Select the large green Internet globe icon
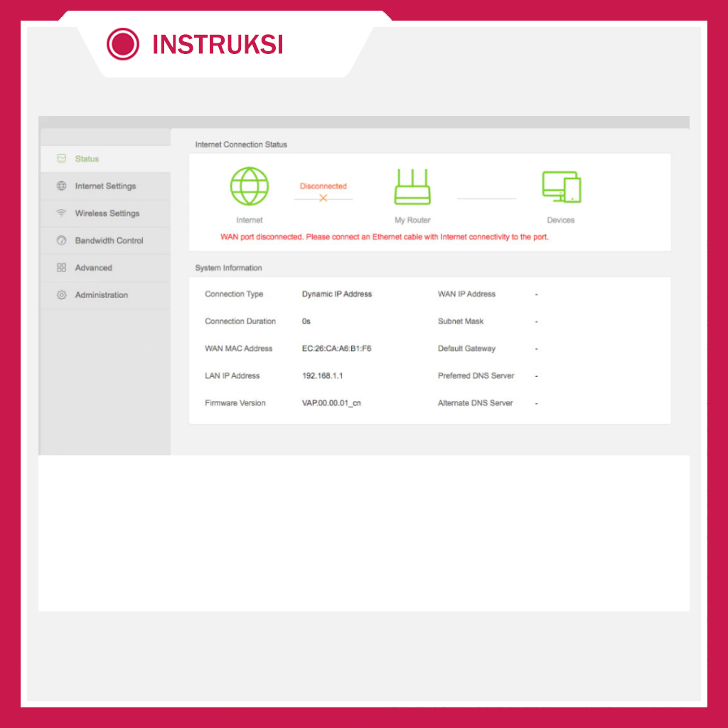728x728 pixels. 250,186
